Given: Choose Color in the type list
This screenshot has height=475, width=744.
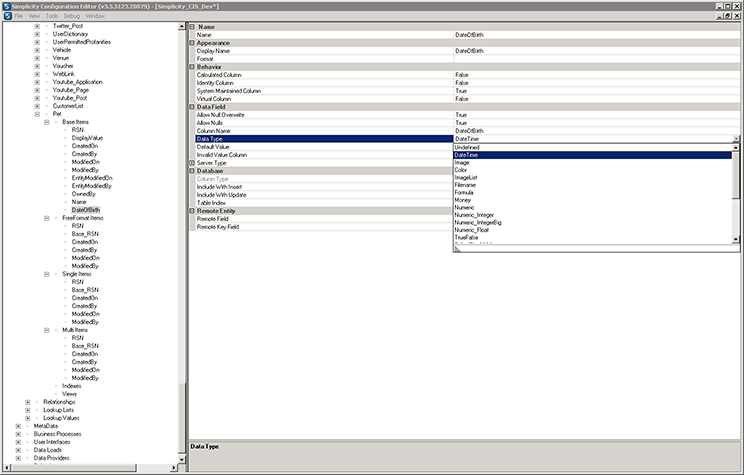Looking at the screenshot, I should coord(593,170).
